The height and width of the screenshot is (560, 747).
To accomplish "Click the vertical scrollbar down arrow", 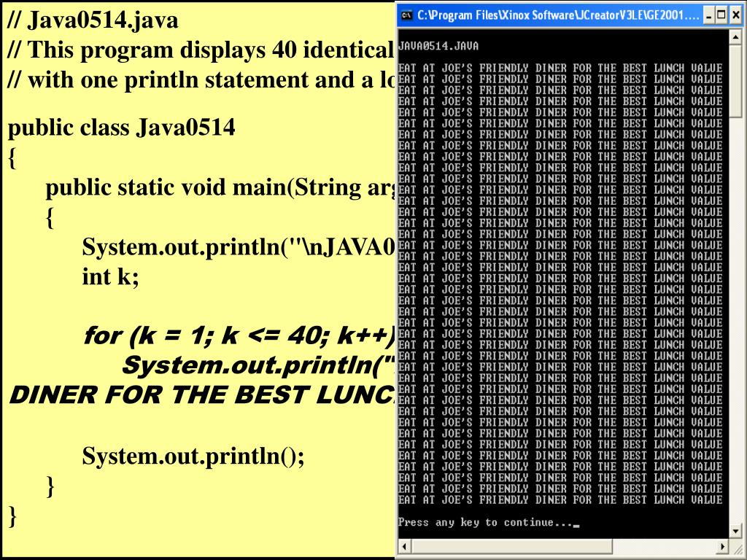I will [735, 530].
